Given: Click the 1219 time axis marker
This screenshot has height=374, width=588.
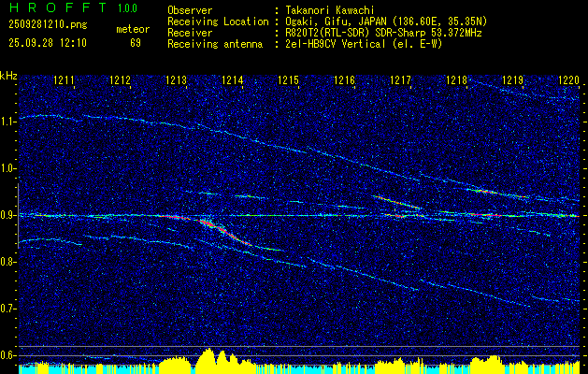Looking at the screenshot, I should (x=512, y=79).
